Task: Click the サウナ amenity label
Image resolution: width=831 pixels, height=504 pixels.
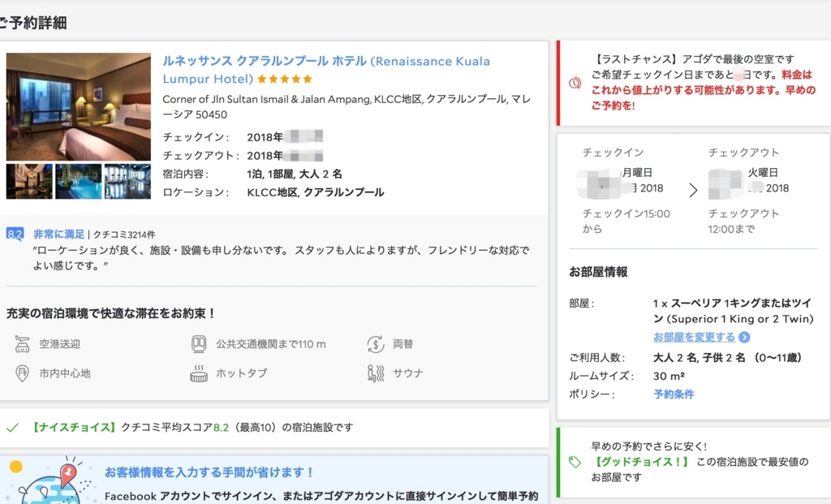Action: pos(408,373)
